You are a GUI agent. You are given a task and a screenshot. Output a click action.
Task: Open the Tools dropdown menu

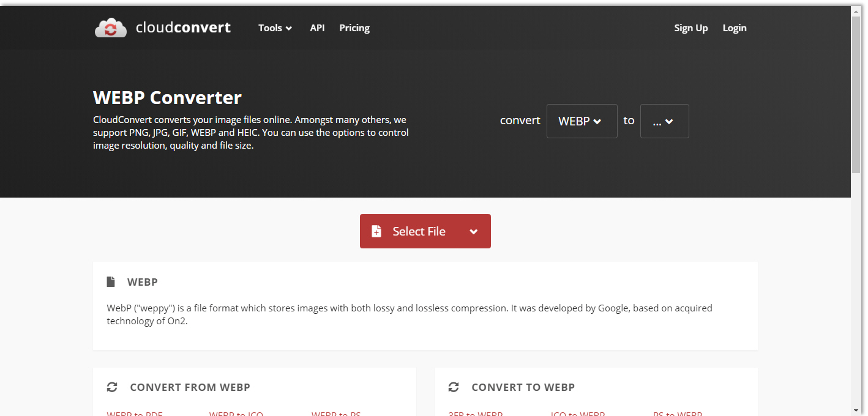[275, 28]
